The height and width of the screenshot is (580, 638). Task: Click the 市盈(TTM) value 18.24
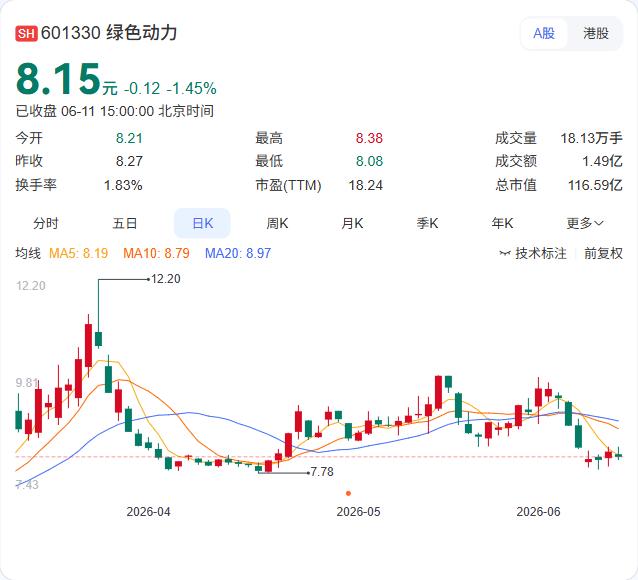(x=365, y=185)
